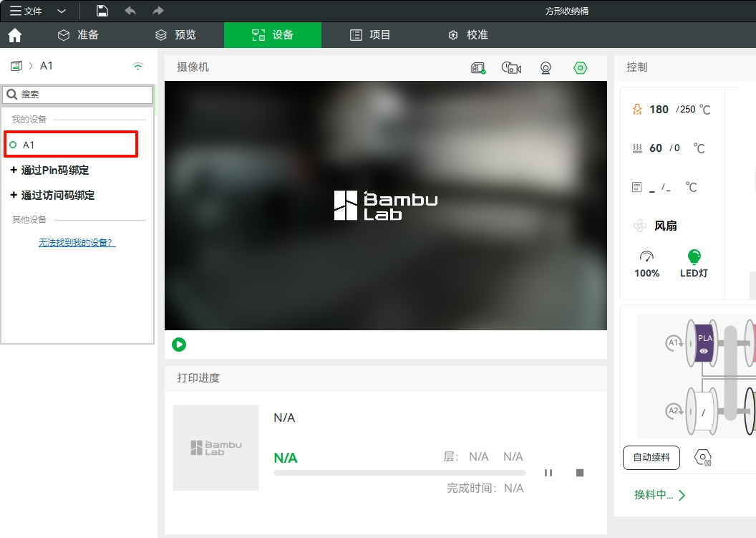Select the empty white A2 filament spool
This screenshot has width=756, height=538.
click(x=704, y=412)
